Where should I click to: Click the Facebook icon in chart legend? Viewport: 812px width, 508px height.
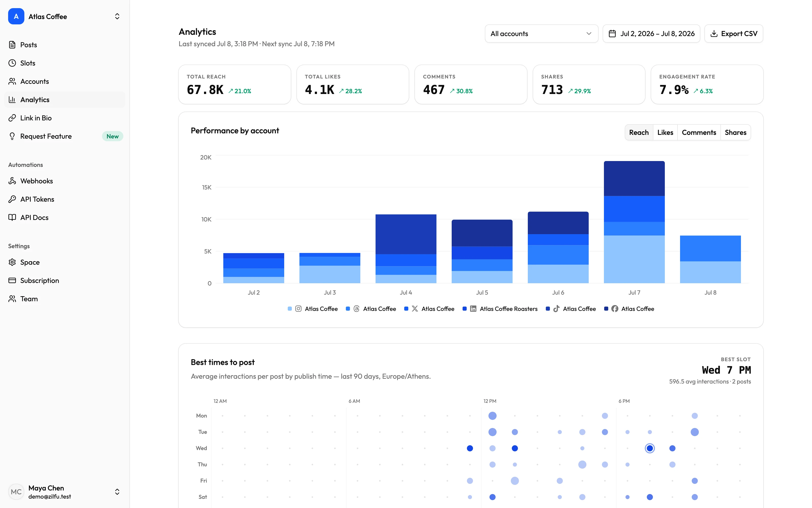coord(615,309)
